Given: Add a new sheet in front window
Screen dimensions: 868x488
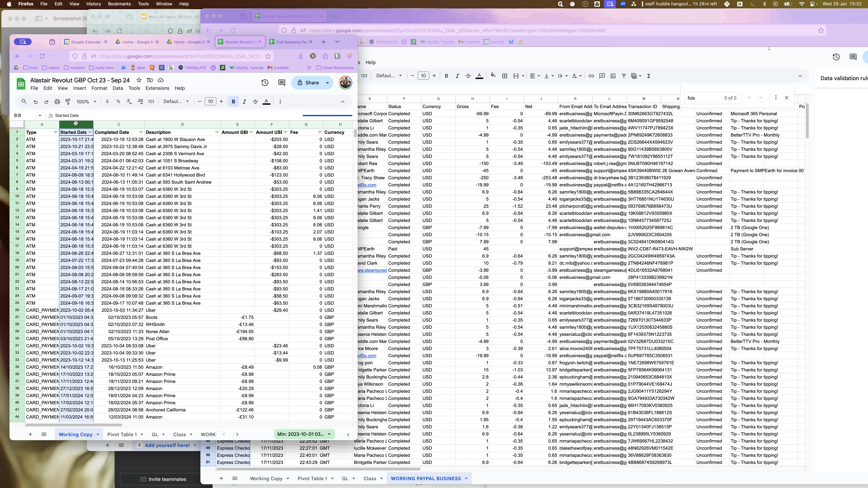Looking at the screenshot, I should pyautogui.click(x=30, y=434).
